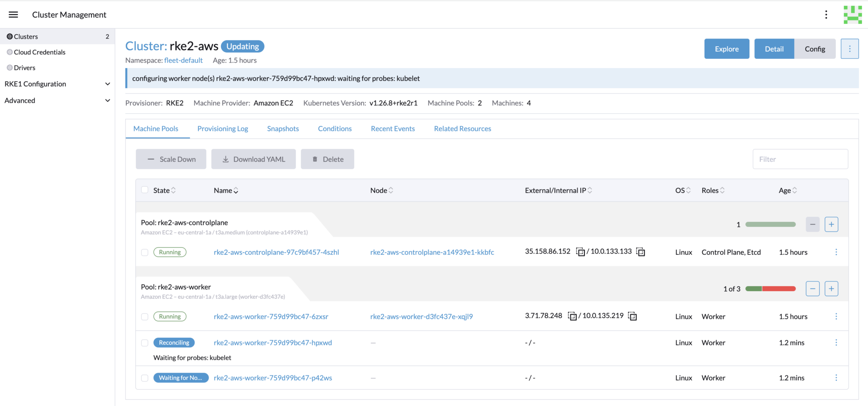Open the Recent Events tab
The height and width of the screenshot is (406, 868).
(x=392, y=129)
